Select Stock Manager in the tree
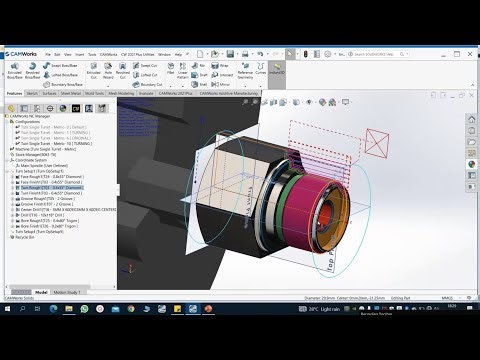The height and width of the screenshot is (360, 480). [36, 155]
